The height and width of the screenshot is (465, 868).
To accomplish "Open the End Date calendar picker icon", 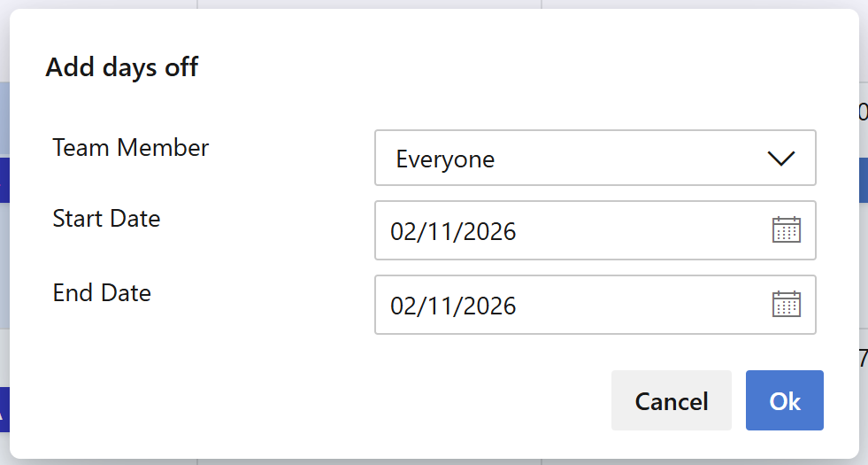I will pyautogui.click(x=786, y=305).
